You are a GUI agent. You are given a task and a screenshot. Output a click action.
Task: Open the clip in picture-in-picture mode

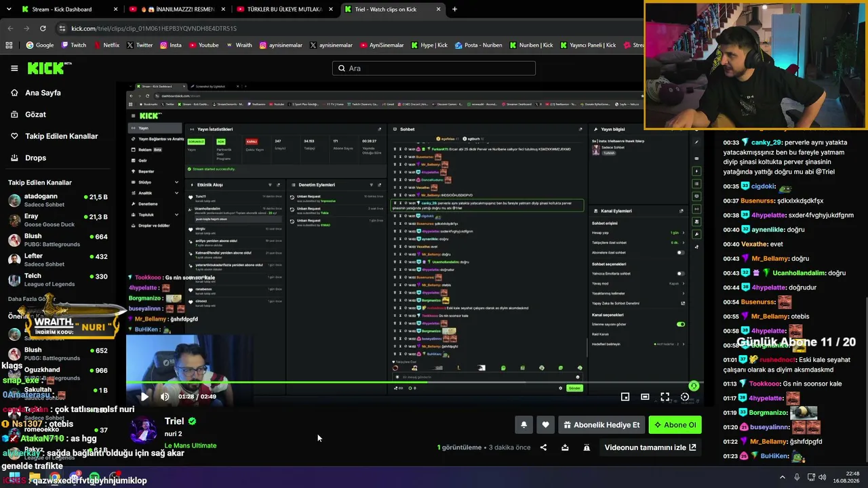pos(625,396)
